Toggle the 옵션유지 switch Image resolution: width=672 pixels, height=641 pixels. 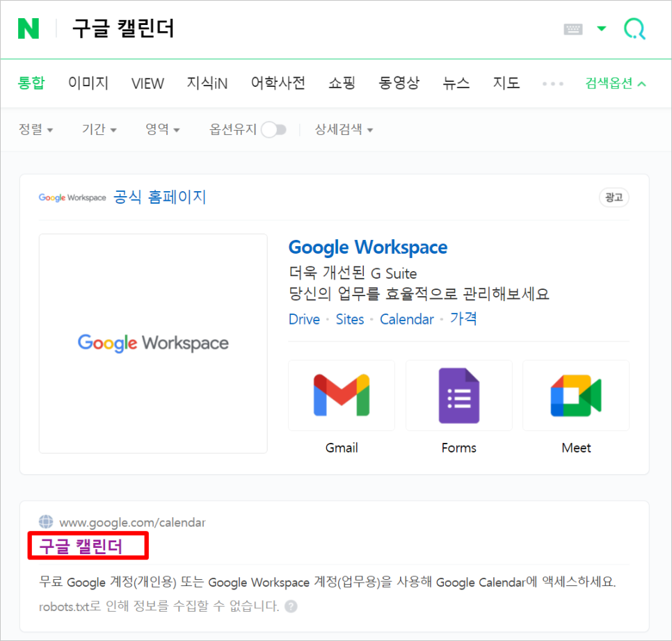click(274, 129)
